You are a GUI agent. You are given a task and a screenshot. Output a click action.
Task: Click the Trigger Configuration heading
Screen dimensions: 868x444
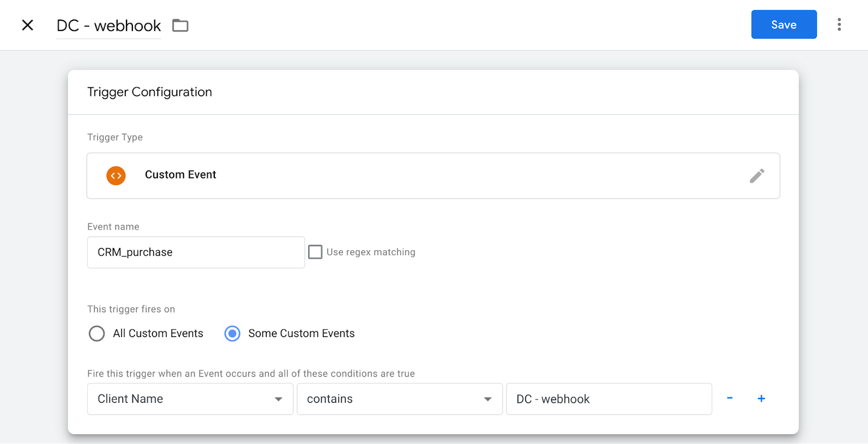click(150, 92)
